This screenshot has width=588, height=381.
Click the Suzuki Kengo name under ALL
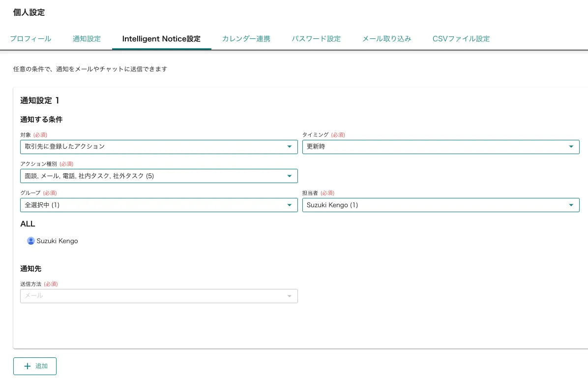click(x=57, y=241)
